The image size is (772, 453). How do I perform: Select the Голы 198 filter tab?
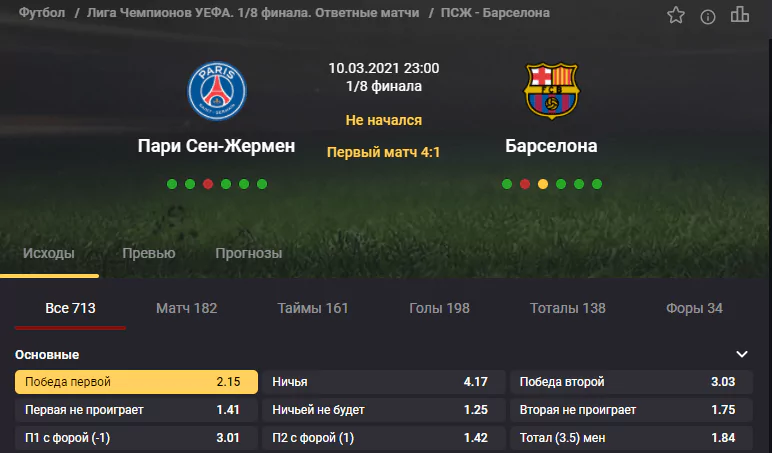(x=439, y=308)
